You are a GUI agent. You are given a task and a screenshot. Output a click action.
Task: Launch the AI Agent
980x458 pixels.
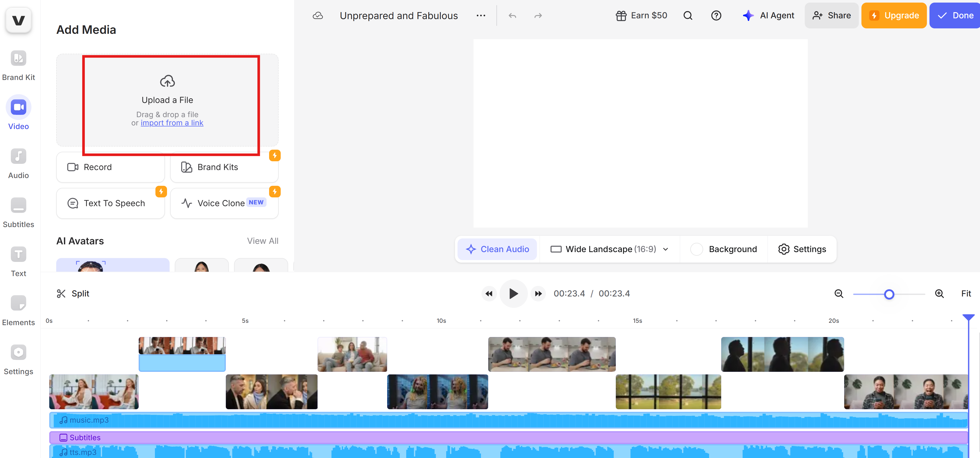(768, 15)
